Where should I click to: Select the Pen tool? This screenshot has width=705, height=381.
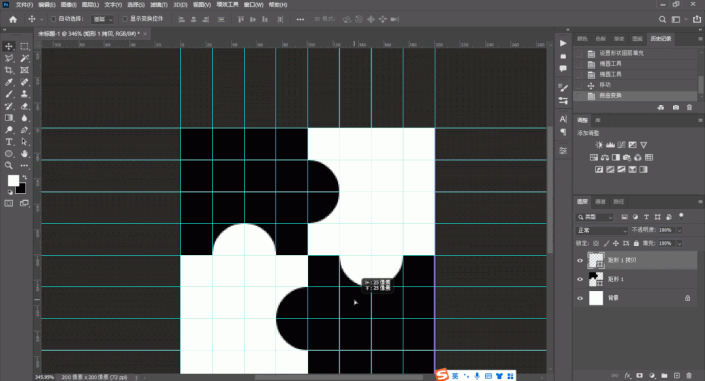pyautogui.click(x=24, y=130)
